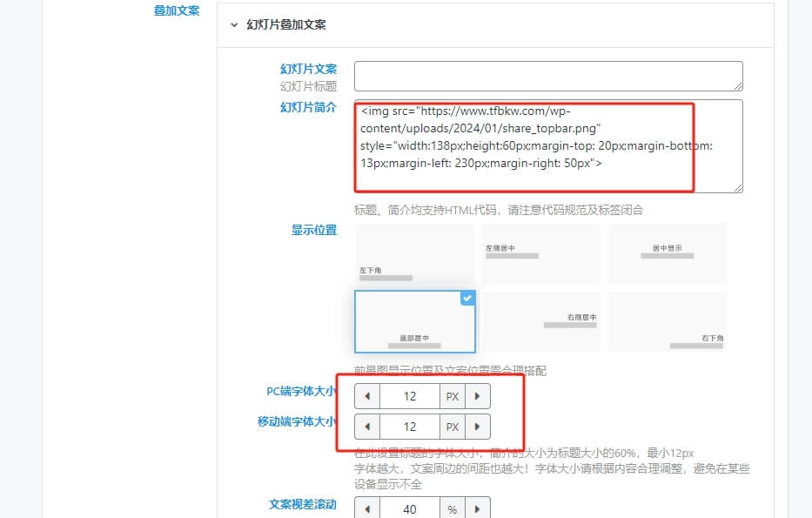812x518 pixels.
Task: Select the 左侧居中 display position
Action: coord(540,252)
